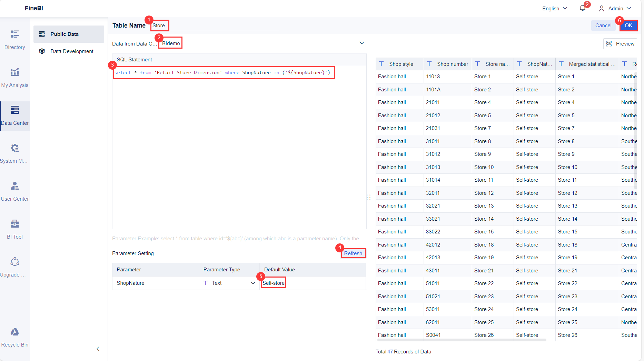Click the Refresh link in Parameter Setting
This screenshot has height=361, width=644.
pos(353,253)
